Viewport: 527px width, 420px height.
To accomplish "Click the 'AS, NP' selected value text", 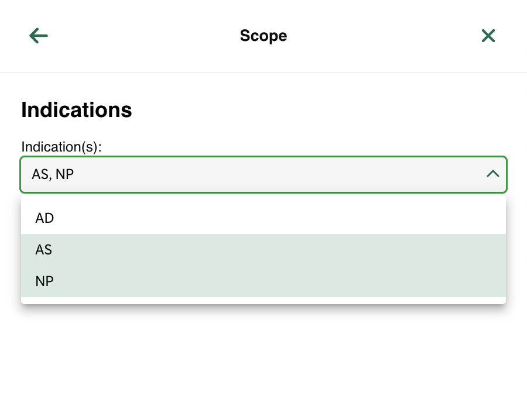I will [x=53, y=174].
